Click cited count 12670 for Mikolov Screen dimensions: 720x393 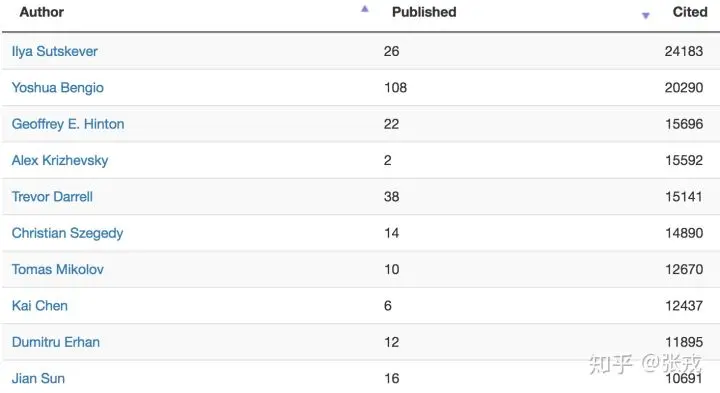coord(684,269)
